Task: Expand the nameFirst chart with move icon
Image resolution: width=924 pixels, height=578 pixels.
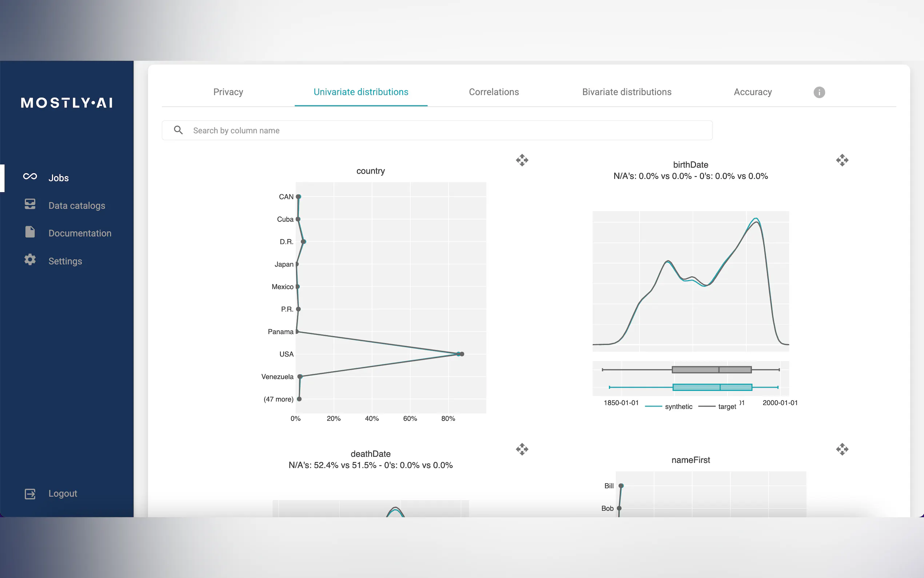Action: [842, 449]
